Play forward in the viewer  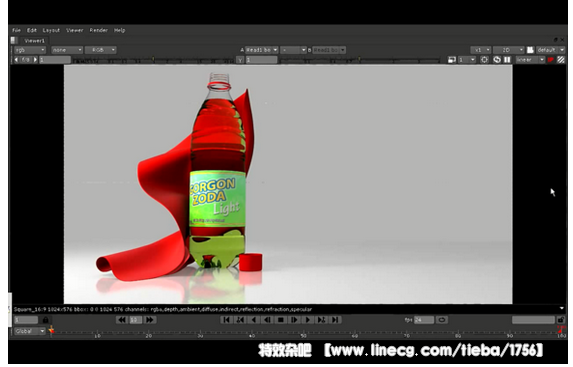pyautogui.click(x=308, y=320)
